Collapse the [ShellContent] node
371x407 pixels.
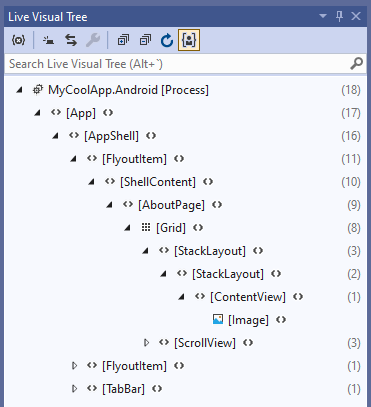pyautogui.click(x=92, y=182)
